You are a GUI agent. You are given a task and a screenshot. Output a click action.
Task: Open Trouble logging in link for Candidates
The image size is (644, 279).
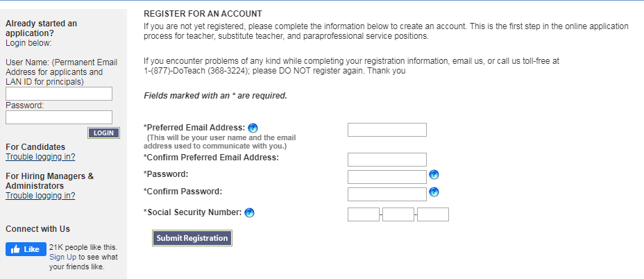click(40, 157)
